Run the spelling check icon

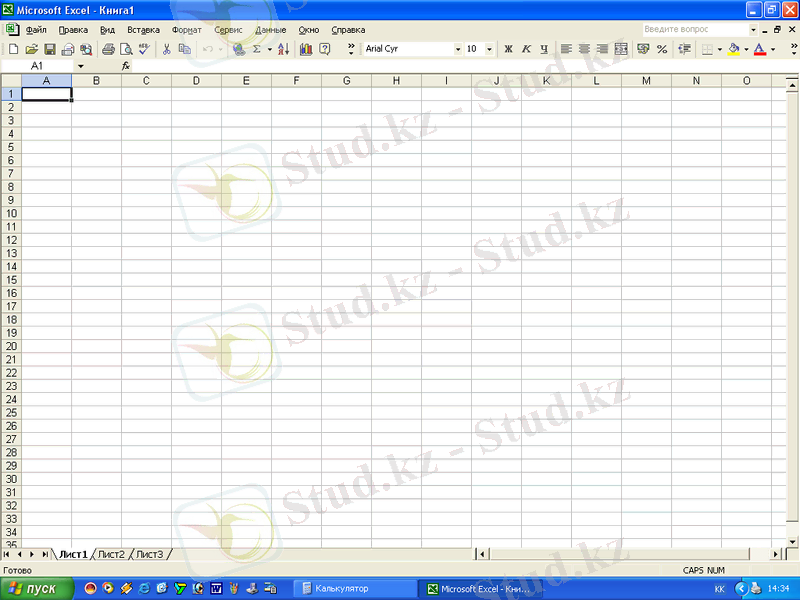[144, 49]
